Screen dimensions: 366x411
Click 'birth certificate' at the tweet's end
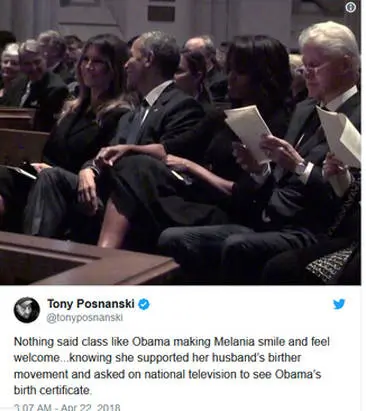(x=52, y=390)
